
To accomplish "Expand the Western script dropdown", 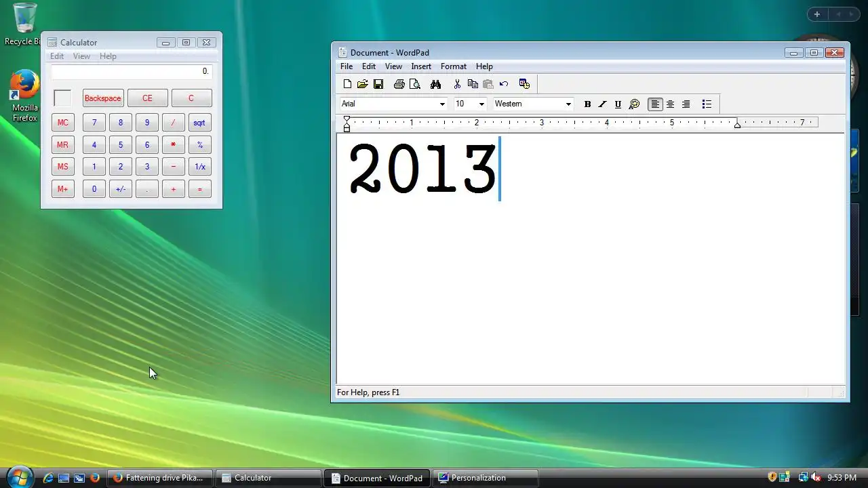I will (x=568, y=104).
